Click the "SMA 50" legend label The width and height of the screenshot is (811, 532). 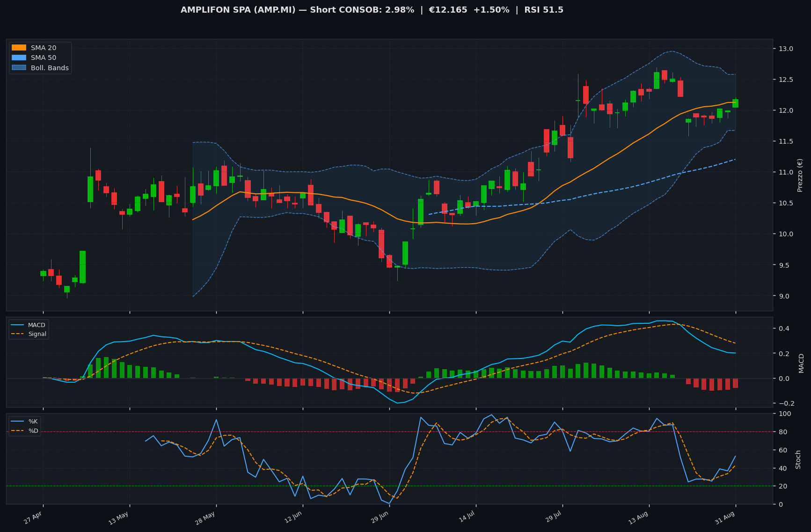click(x=44, y=58)
